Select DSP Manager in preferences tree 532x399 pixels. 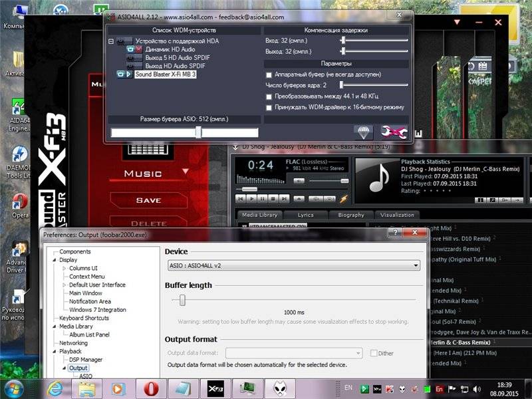pos(86,360)
